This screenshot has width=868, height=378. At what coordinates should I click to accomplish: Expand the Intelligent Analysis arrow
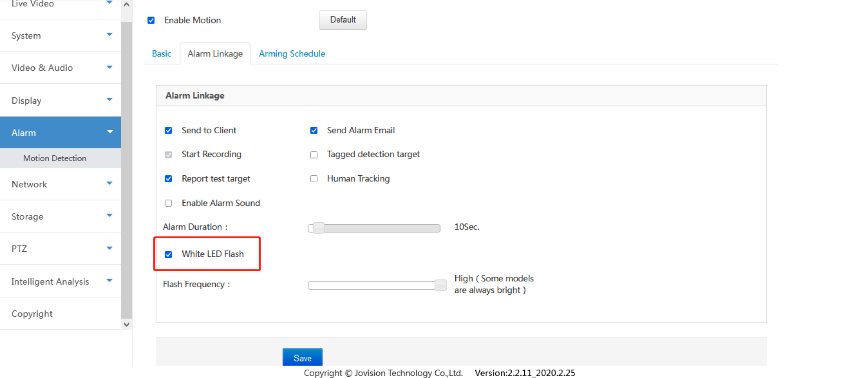(109, 281)
